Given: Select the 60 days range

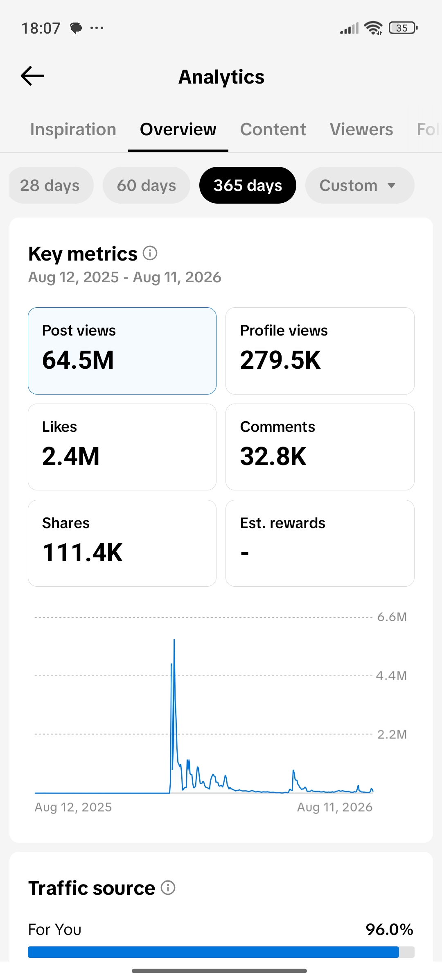Looking at the screenshot, I should click(147, 185).
